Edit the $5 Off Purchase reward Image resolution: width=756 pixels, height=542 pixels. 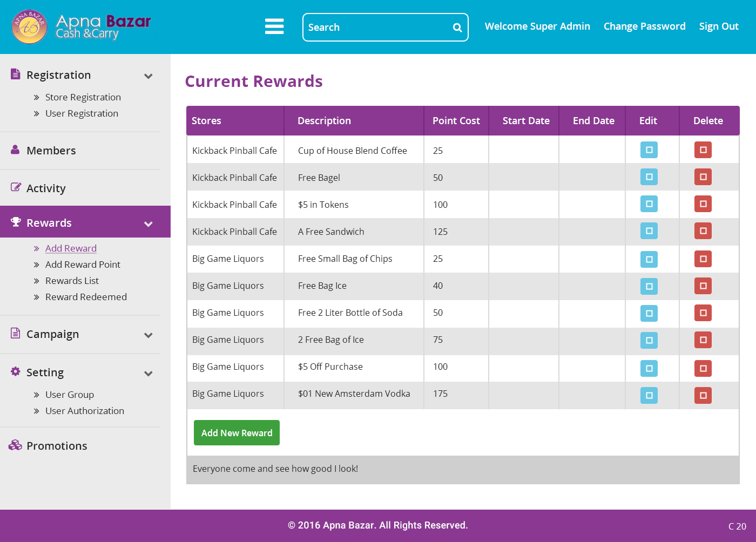649,368
